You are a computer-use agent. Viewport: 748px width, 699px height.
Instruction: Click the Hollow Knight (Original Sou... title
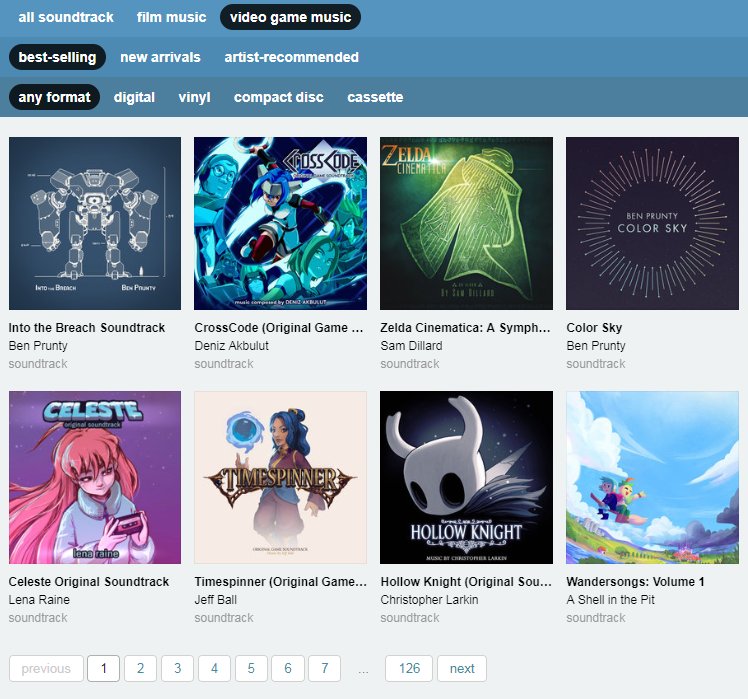point(466,582)
